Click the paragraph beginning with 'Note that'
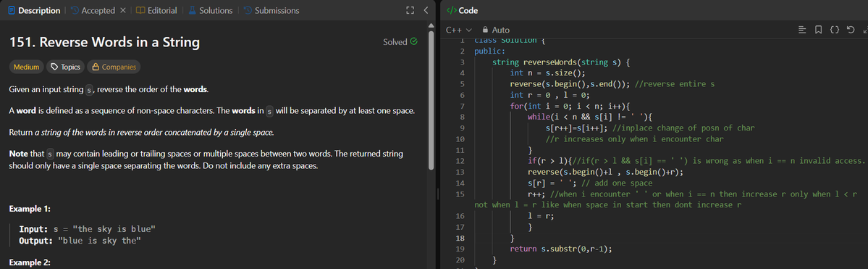 coord(206,160)
